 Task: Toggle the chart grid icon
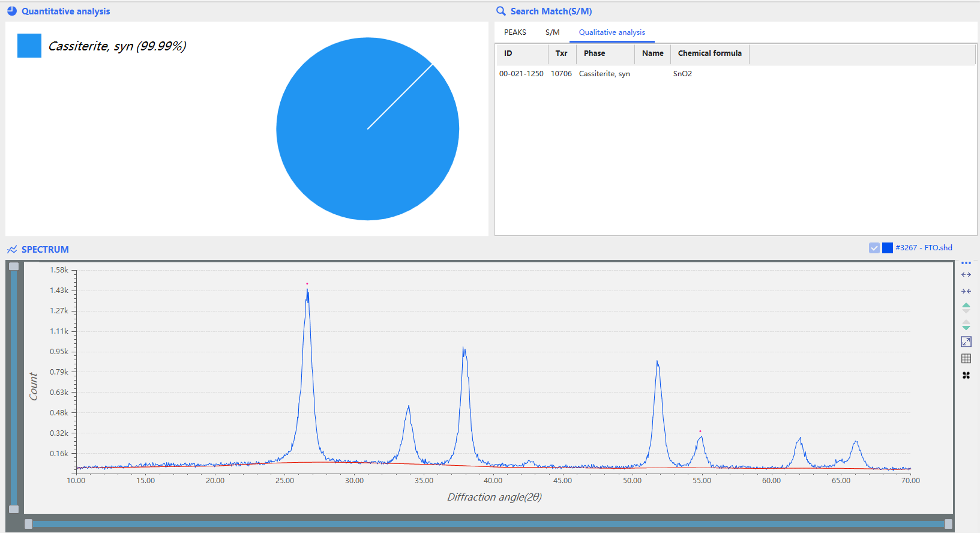coord(966,358)
